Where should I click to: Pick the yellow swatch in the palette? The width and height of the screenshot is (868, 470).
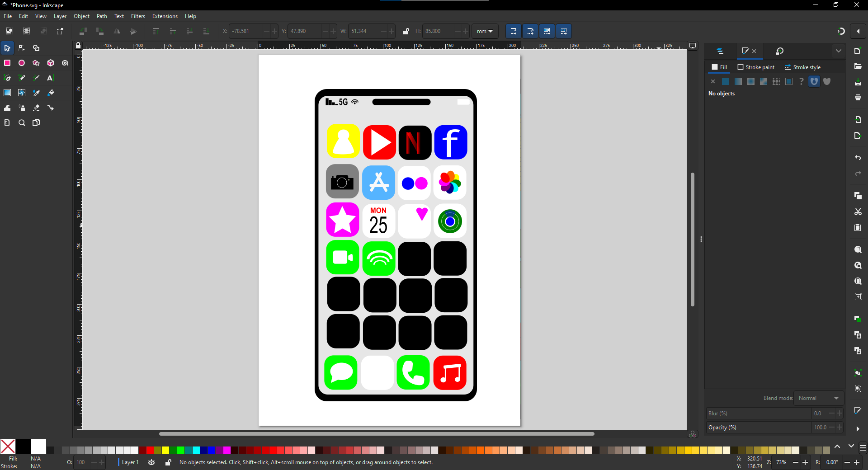pos(165,450)
